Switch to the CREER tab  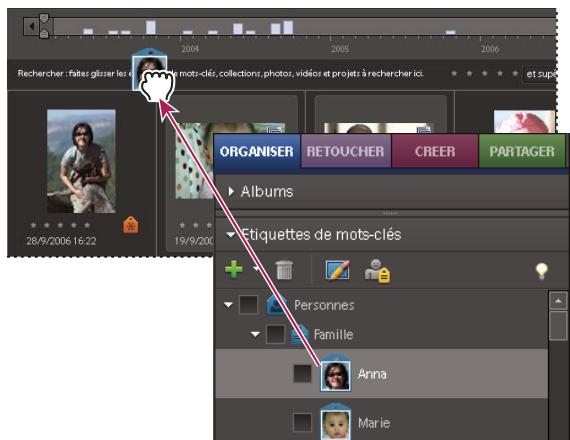(x=435, y=151)
